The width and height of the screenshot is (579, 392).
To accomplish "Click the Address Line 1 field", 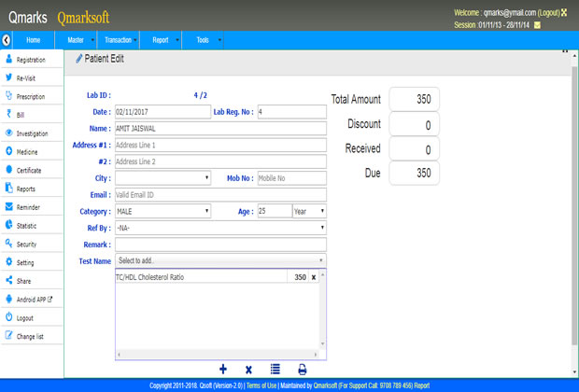I will click(220, 145).
